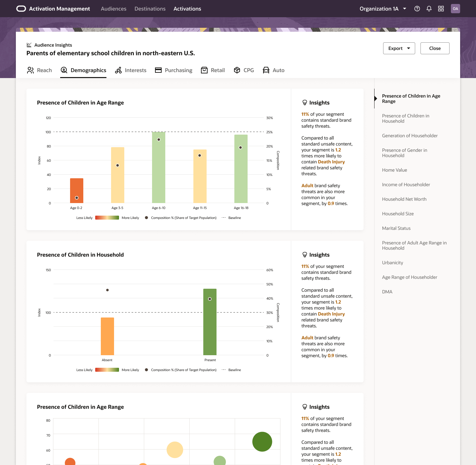Click the Age 0-2 orange bar
The height and width of the screenshot is (465, 476).
pos(77,190)
